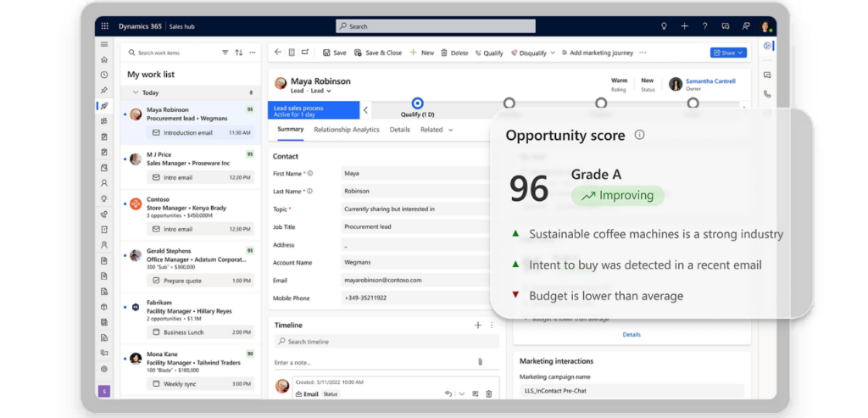The height and width of the screenshot is (418, 868).
Task: Create a New record
Action: 422,53
